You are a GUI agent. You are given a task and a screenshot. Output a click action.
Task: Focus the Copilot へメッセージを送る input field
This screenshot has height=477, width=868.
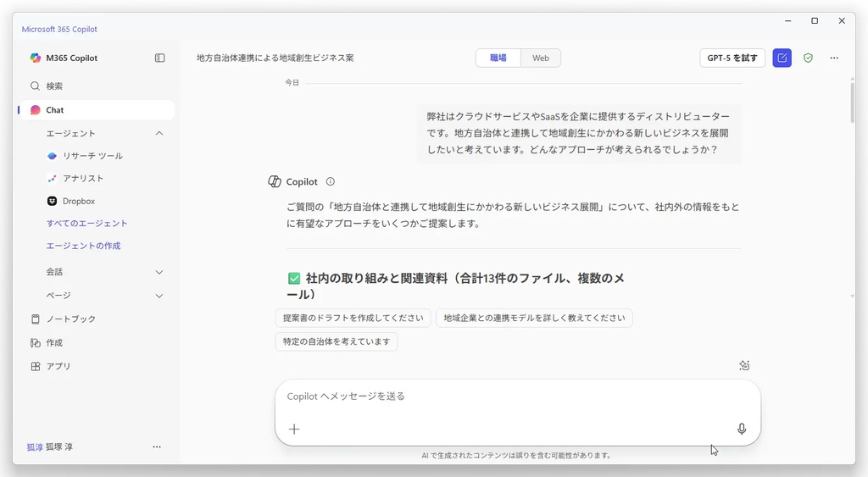518,397
